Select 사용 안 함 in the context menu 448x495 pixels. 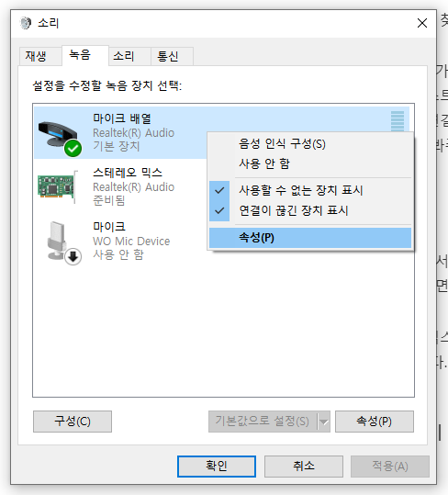click(310, 163)
